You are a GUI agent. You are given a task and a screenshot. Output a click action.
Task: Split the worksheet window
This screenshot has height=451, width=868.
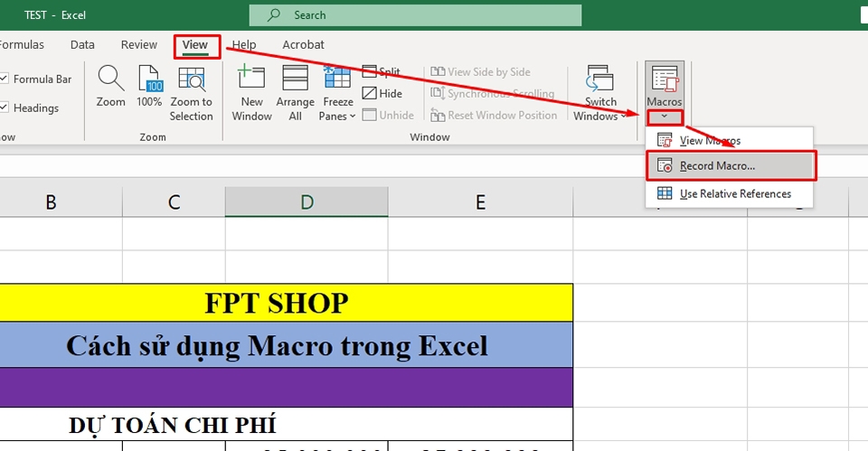point(381,71)
